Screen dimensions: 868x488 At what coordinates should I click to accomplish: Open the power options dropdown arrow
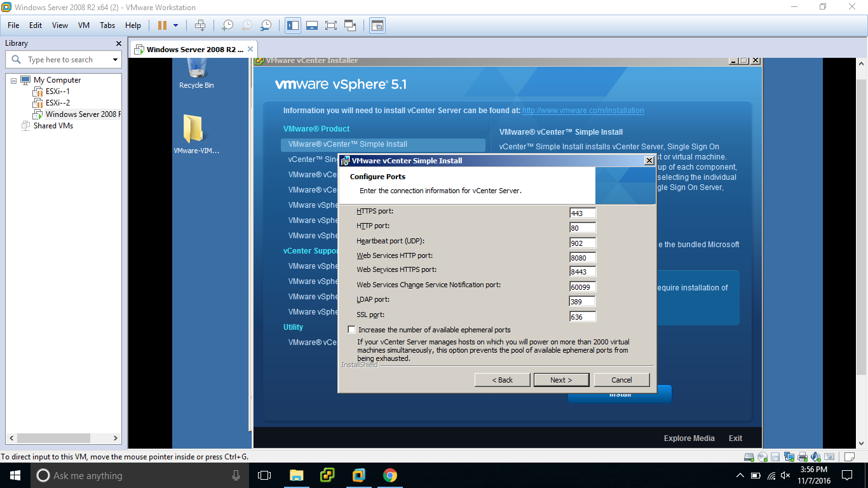click(176, 25)
